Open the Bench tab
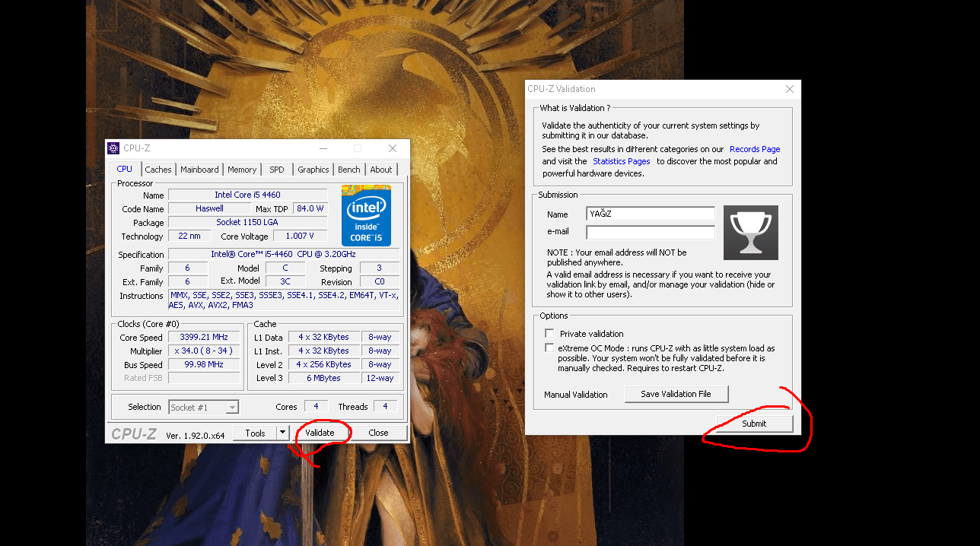Screen dimensions: 980x546 349,170
